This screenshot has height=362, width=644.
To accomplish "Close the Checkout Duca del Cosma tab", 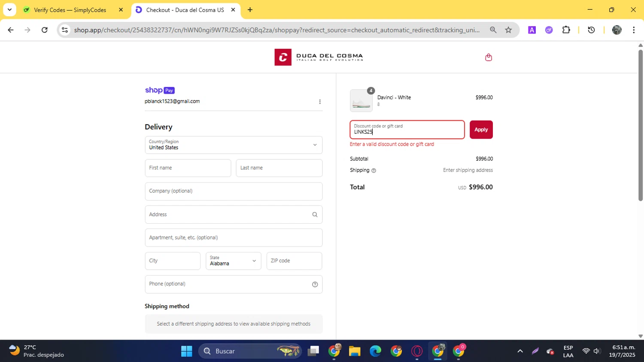I will pos(233,10).
